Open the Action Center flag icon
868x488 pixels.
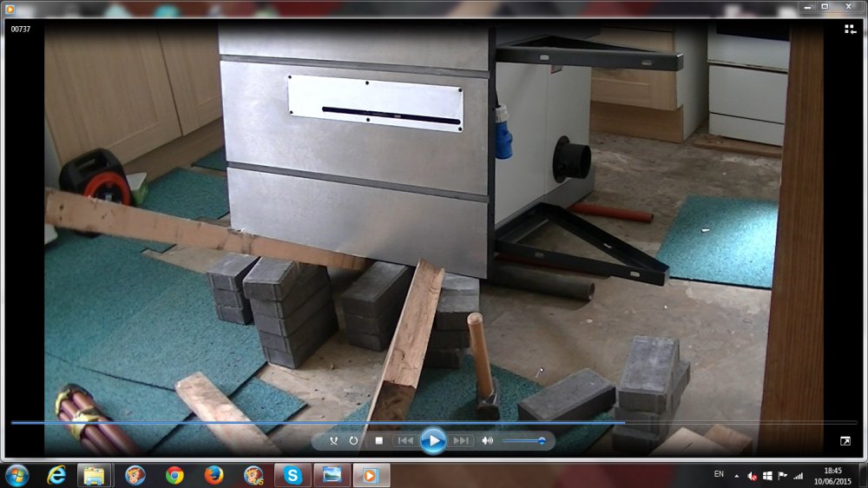point(782,476)
